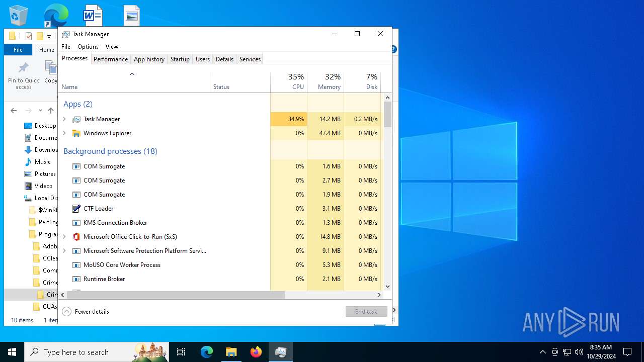Launch Edge from the taskbar
Screen dimensions: 644x362
click(x=207, y=352)
